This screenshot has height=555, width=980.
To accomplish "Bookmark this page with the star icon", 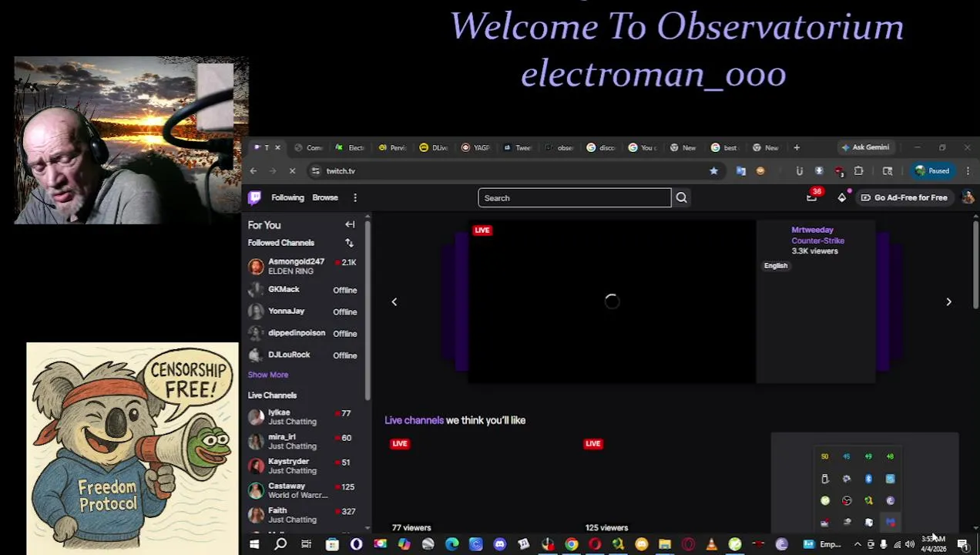I will (x=713, y=171).
